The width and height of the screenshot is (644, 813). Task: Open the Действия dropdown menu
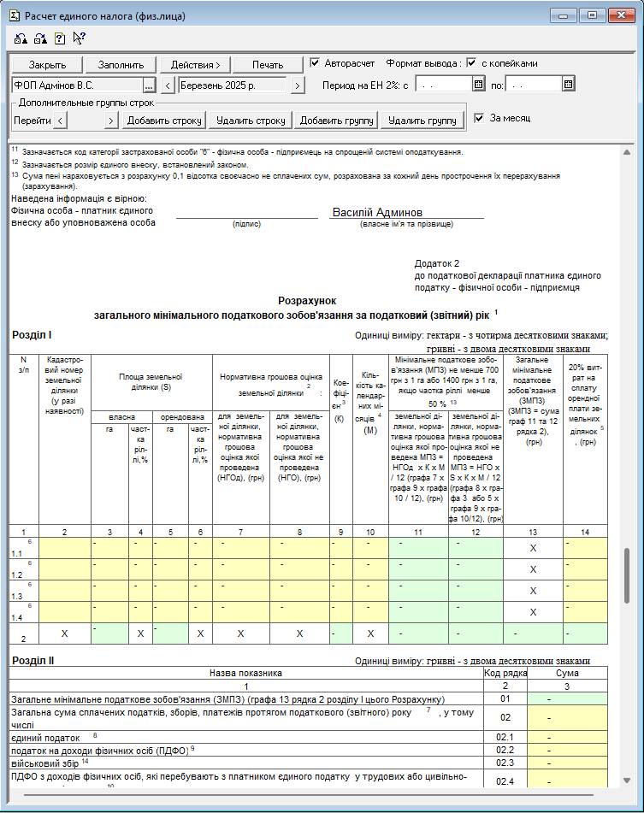[x=196, y=65]
